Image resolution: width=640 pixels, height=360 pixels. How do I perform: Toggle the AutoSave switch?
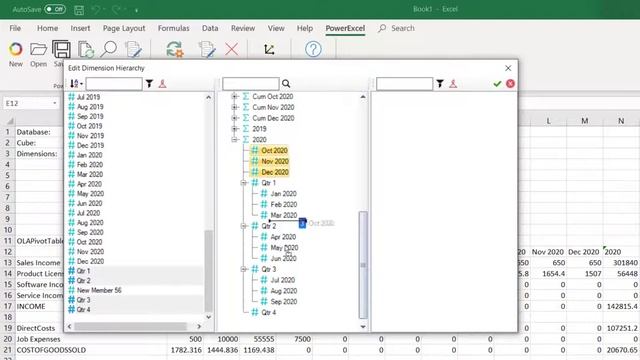point(55,9)
